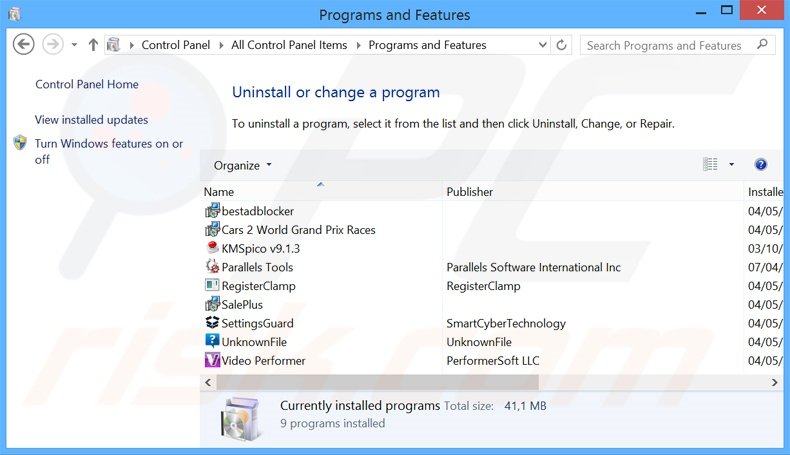Select the KMSpico v9.1.3 entry name
This screenshot has width=790, height=455.
point(260,248)
